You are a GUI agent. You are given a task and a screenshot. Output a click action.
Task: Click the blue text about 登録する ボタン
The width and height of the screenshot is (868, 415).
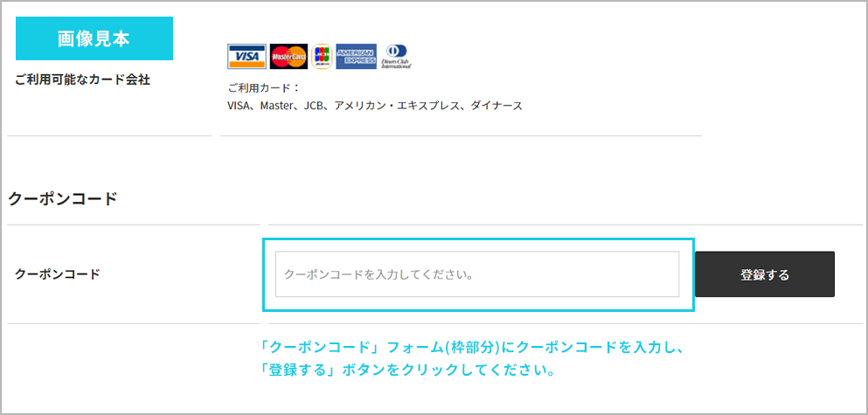tap(408, 370)
